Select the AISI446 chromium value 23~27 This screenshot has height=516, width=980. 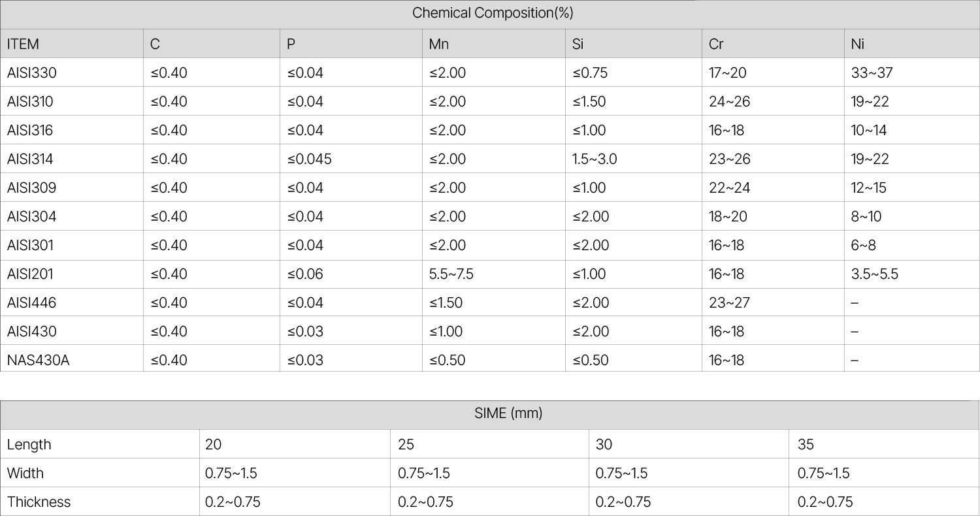tap(729, 303)
